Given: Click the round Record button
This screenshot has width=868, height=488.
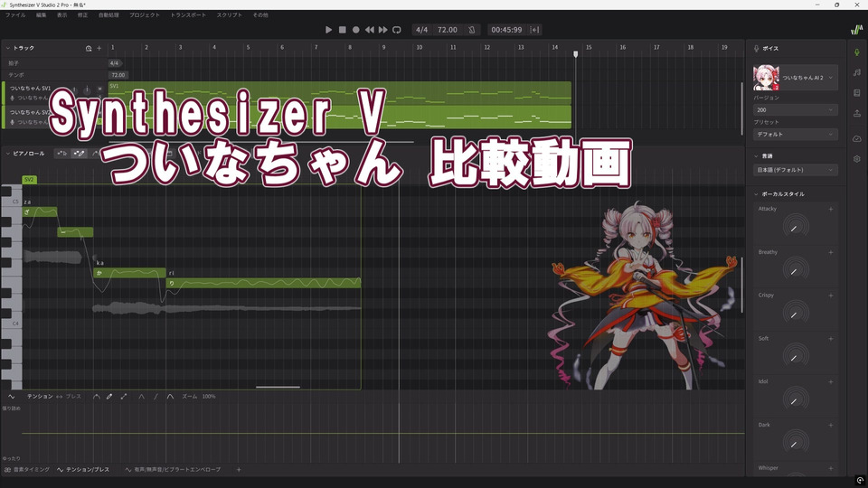Looking at the screenshot, I should 356,30.
